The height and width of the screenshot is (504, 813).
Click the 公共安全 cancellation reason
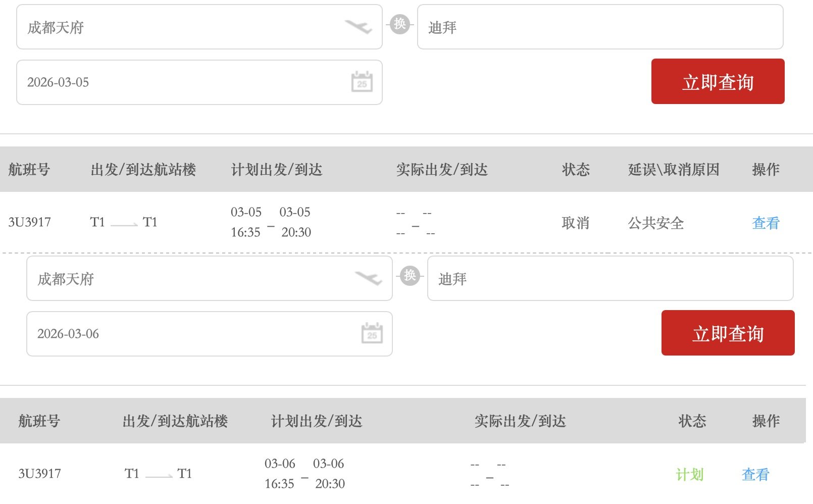pyautogui.click(x=655, y=223)
